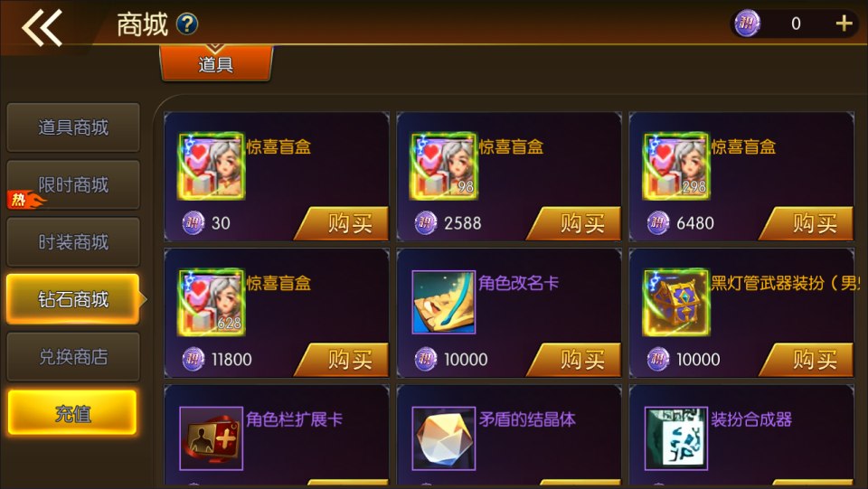Open the 装扮合成器 item icon

[676, 438]
